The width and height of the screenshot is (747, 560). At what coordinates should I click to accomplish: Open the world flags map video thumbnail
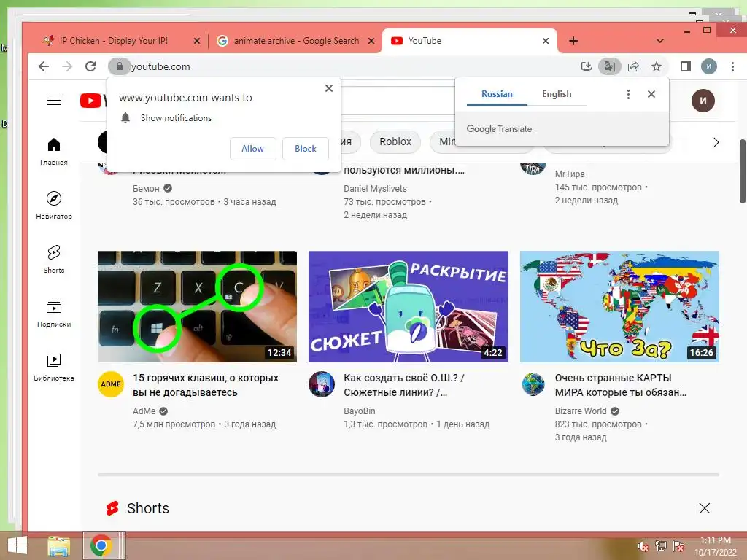(x=619, y=307)
